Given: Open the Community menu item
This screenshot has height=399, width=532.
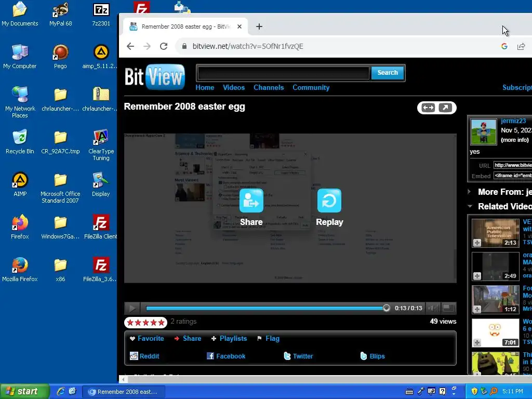Looking at the screenshot, I should [x=311, y=87].
